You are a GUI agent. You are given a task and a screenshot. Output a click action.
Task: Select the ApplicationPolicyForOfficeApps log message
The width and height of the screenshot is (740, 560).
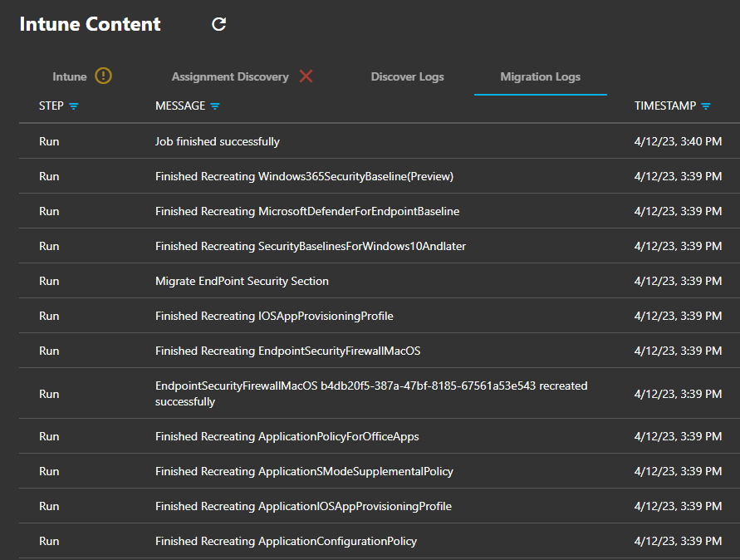[x=287, y=437]
